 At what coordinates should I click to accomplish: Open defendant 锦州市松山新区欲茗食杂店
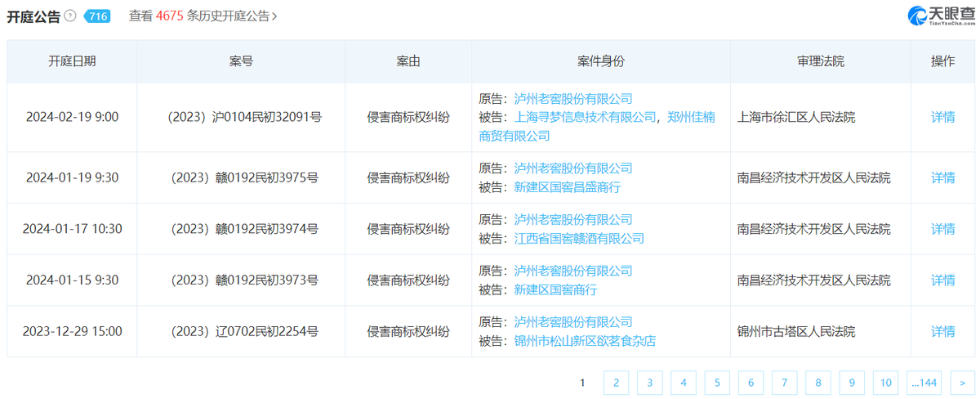585,341
